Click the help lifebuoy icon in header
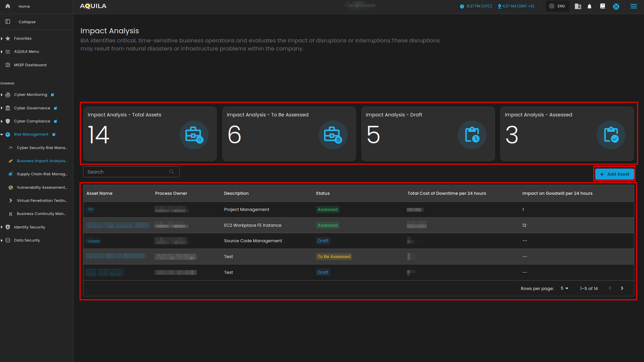Screen dimensions: 644x362 pos(616,6)
